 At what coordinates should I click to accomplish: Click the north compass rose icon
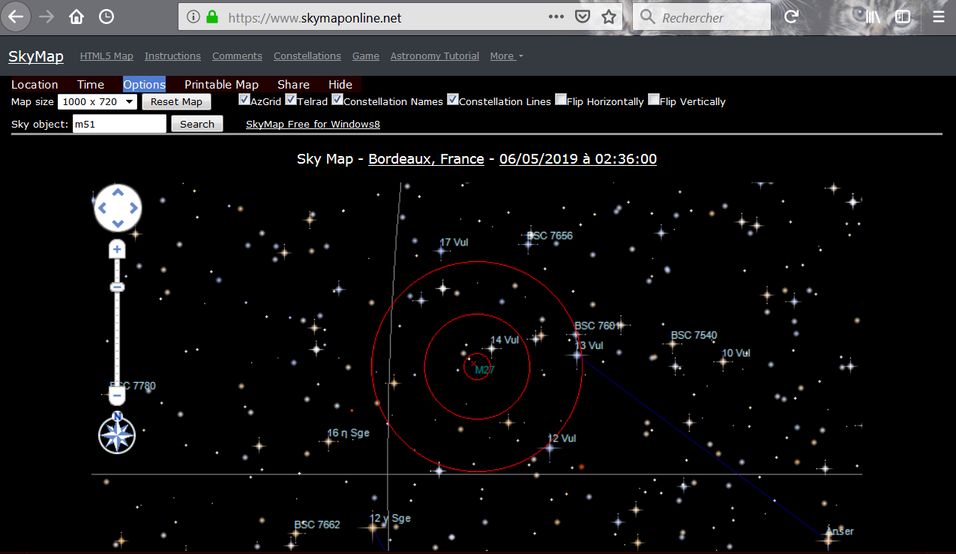click(117, 434)
